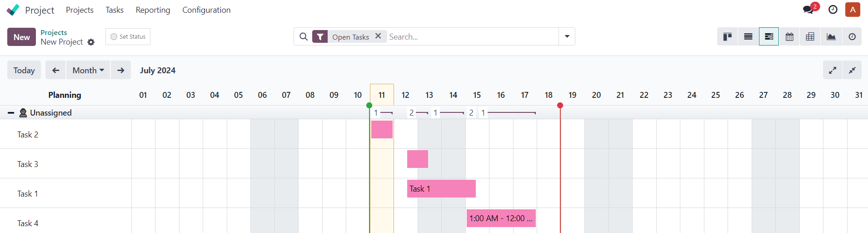Open search options dropdown arrow
This screenshot has height=233, width=868.
tap(567, 36)
